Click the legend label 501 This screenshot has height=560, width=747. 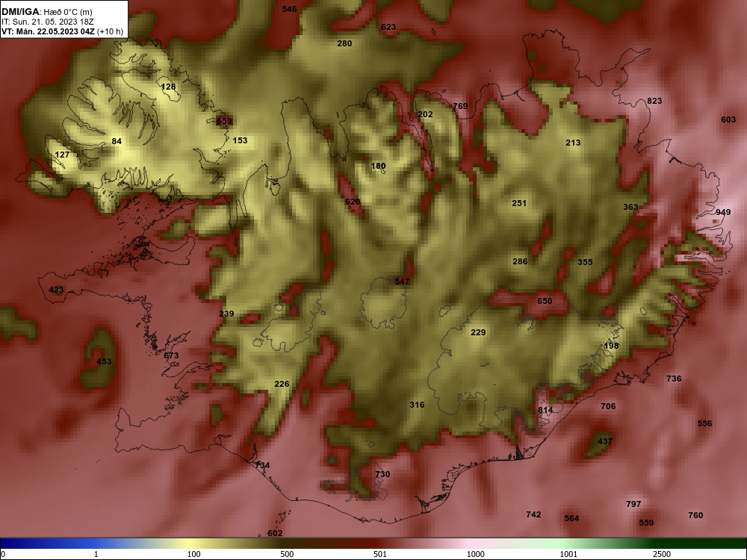380,554
